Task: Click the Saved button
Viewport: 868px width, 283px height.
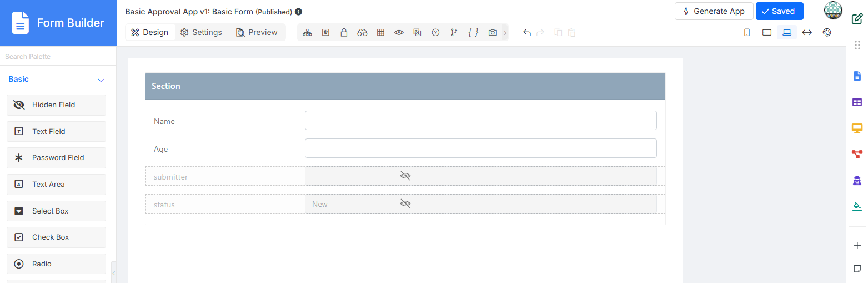Action: pos(779,11)
